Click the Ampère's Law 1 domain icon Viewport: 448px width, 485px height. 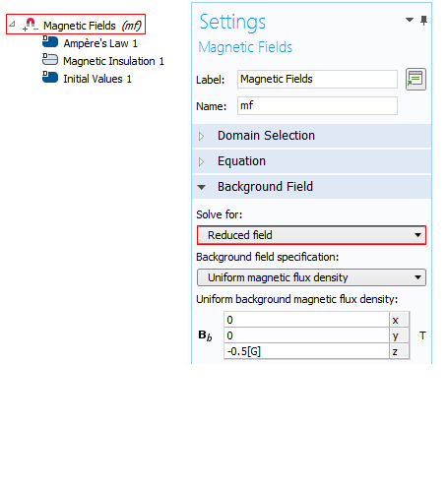[50, 41]
